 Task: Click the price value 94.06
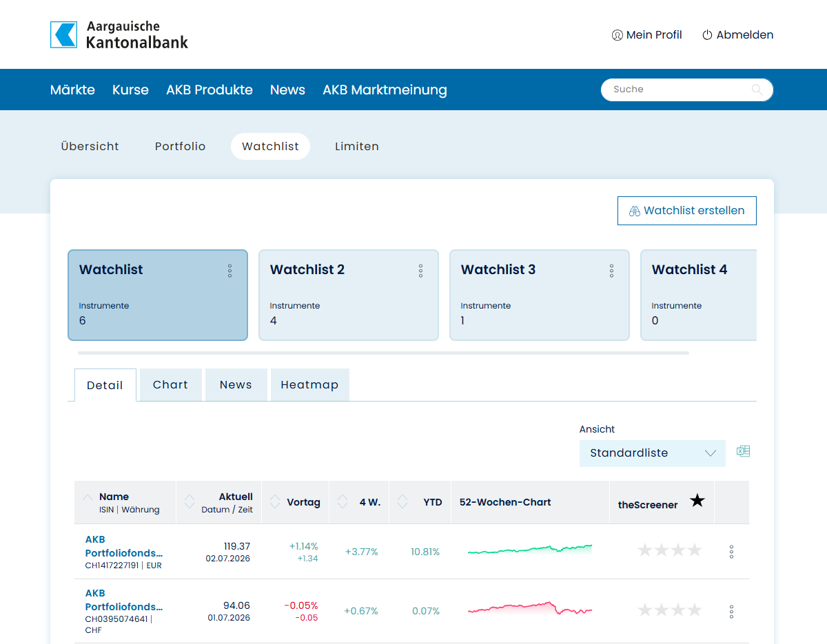pyautogui.click(x=236, y=605)
